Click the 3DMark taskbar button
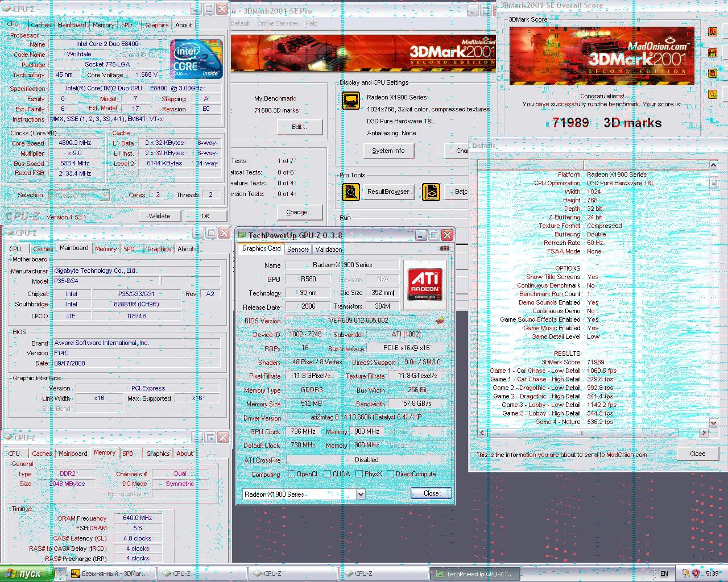728x582 pixels. 110,573
